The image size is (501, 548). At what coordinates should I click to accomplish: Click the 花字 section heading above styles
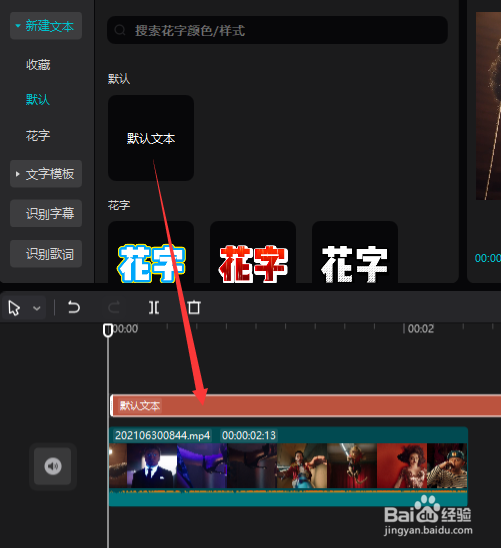click(119, 205)
